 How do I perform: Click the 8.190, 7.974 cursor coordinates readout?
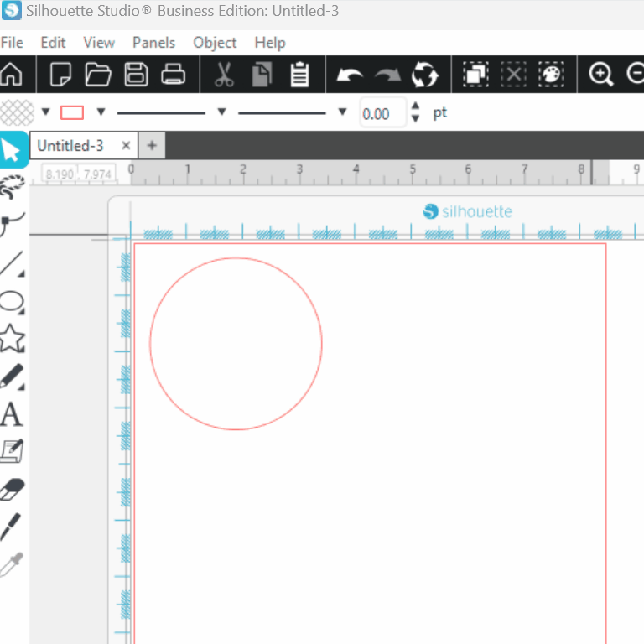pos(79,174)
